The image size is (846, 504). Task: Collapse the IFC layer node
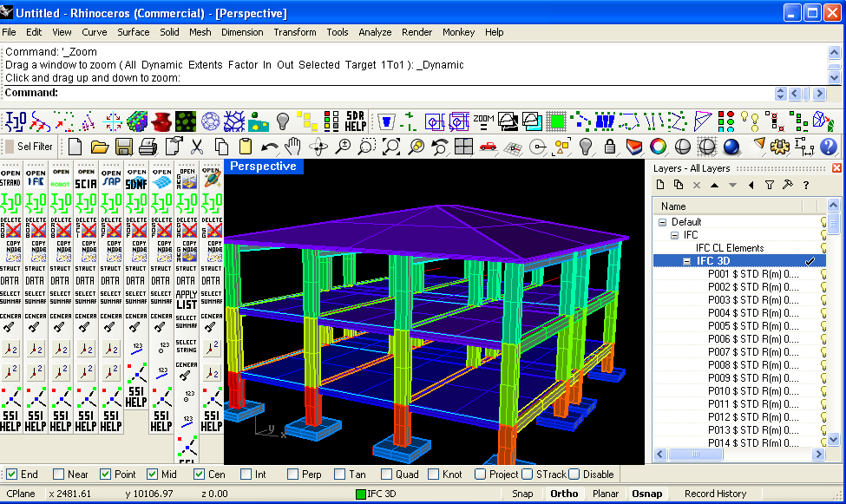[x=674, y=235]
